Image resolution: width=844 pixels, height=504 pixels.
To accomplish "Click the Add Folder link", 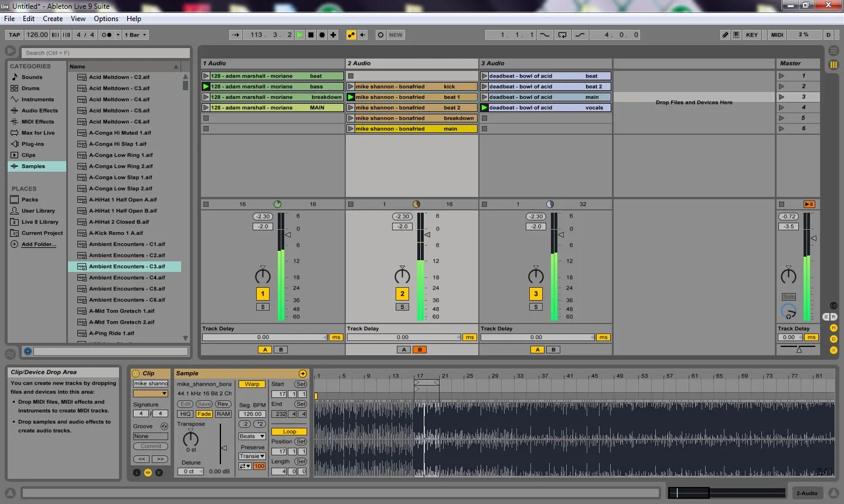I will point(39,244).
